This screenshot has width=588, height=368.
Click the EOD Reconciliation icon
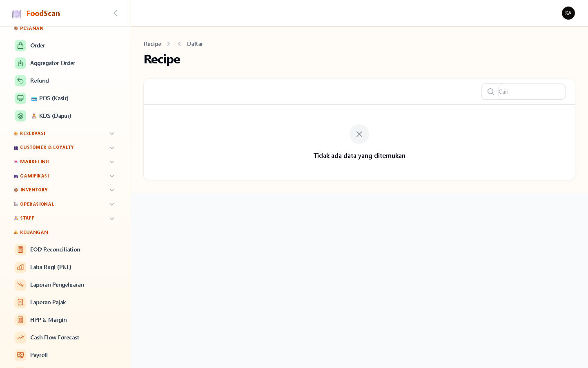[20, 249]
